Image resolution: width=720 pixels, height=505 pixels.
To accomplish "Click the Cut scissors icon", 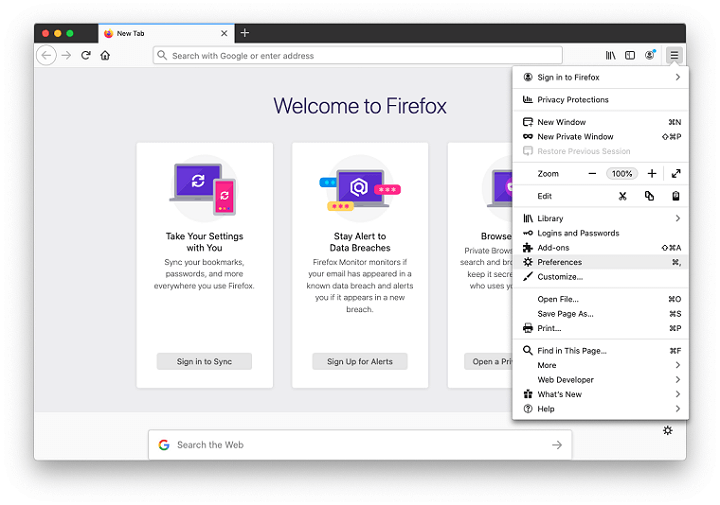I will (623, 196).
